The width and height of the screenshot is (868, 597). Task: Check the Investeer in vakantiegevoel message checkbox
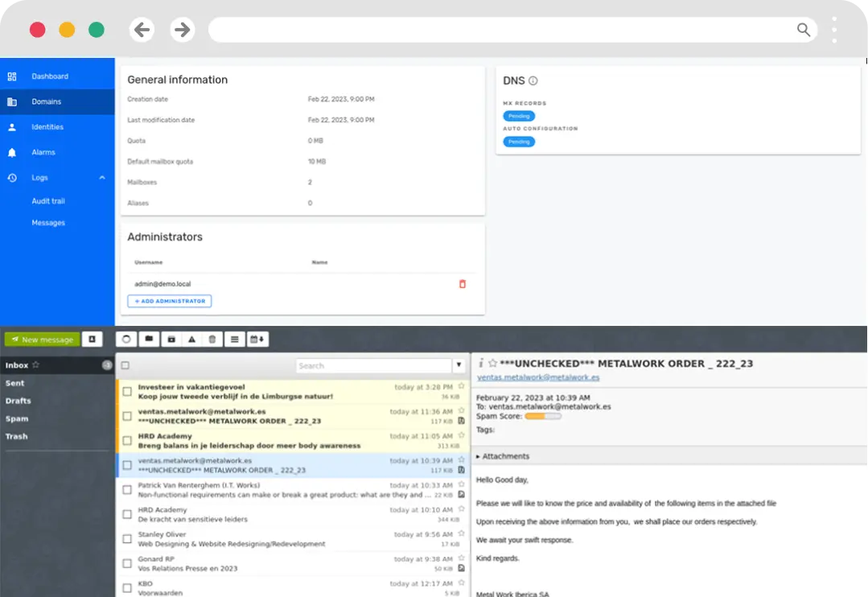coord(126,392)
